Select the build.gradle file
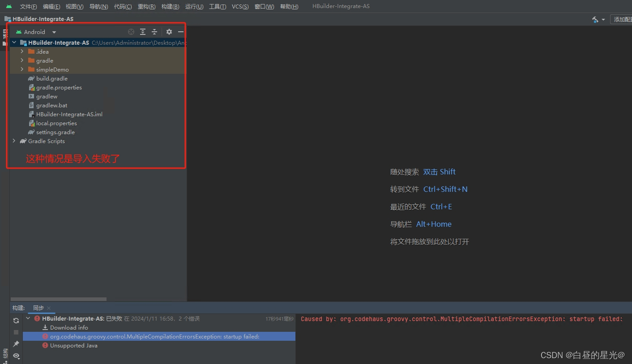The width and height of the screenshot is (632, 364). tap(51, 78)
